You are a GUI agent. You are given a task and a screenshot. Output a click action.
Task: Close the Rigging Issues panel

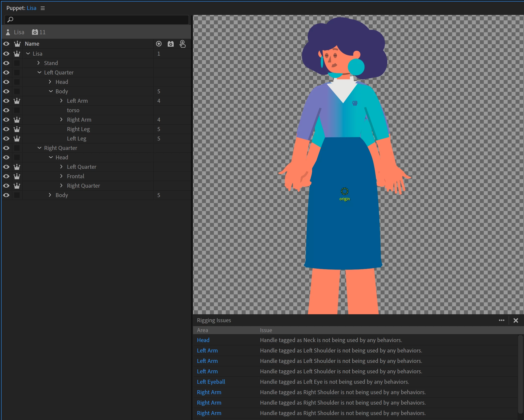[x=516, y=320]
